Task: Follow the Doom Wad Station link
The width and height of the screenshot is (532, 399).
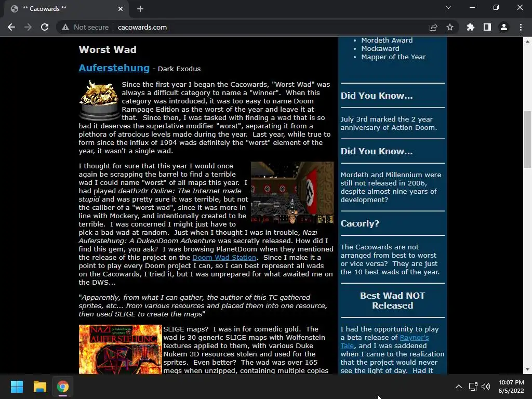Action: (x=224, y=258)
